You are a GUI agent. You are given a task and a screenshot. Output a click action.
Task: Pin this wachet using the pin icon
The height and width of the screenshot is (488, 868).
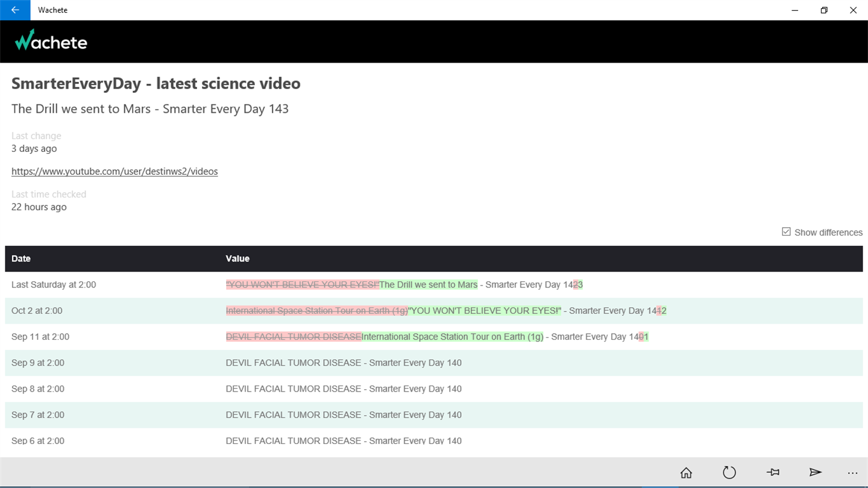coord(773,472)
